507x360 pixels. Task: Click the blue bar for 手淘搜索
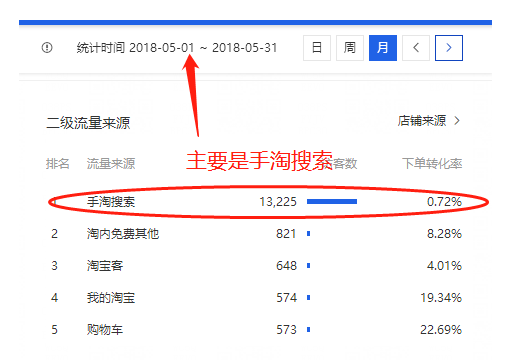(332, 201)
